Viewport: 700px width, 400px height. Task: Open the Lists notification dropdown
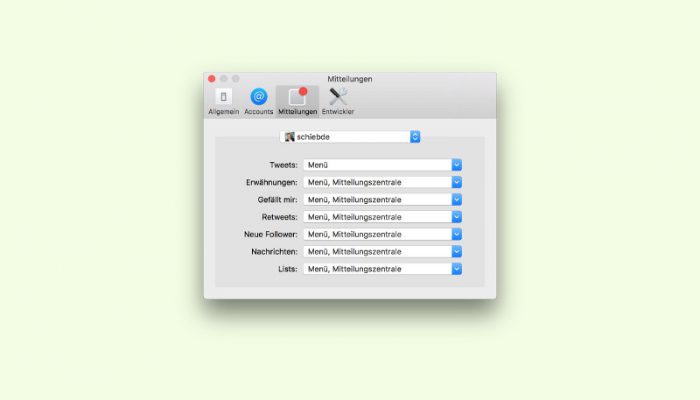click(383, 269)
